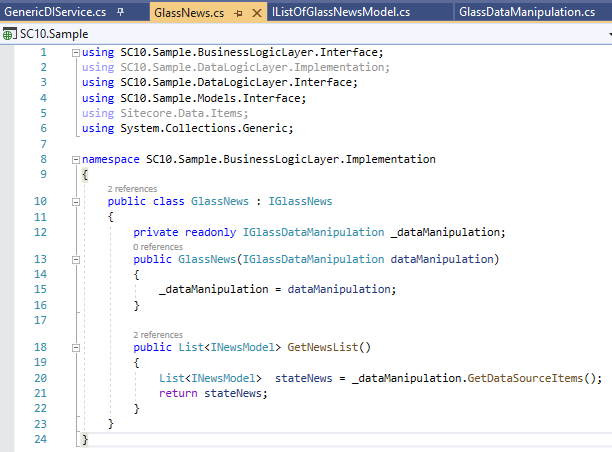Click 'namespace' keyword on line 8
Screen dimensions: 612x452
click(x=110, y=159)
